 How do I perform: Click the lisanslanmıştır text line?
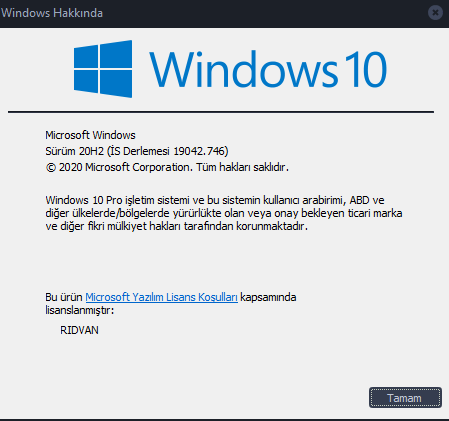(x=80, y=310)
